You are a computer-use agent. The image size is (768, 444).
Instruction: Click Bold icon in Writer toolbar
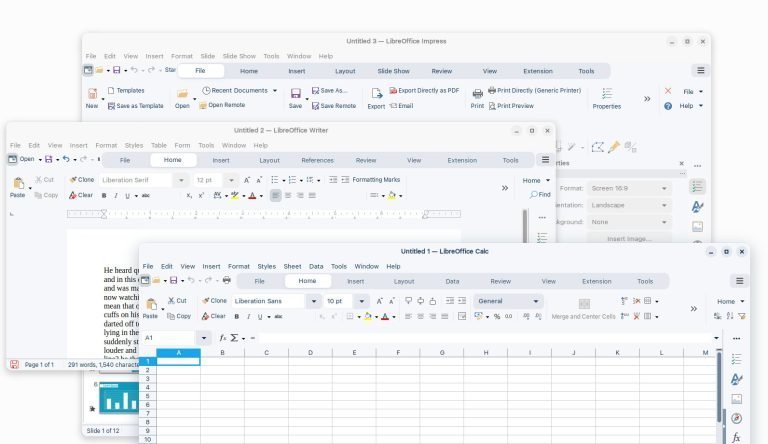coord(104,196)
